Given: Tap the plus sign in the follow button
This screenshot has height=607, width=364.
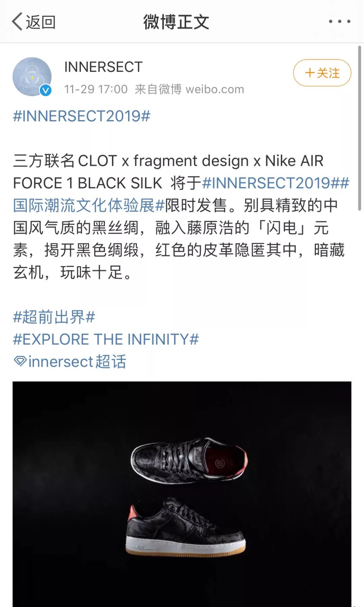Looking at the screenshot, I should point(309,73).
